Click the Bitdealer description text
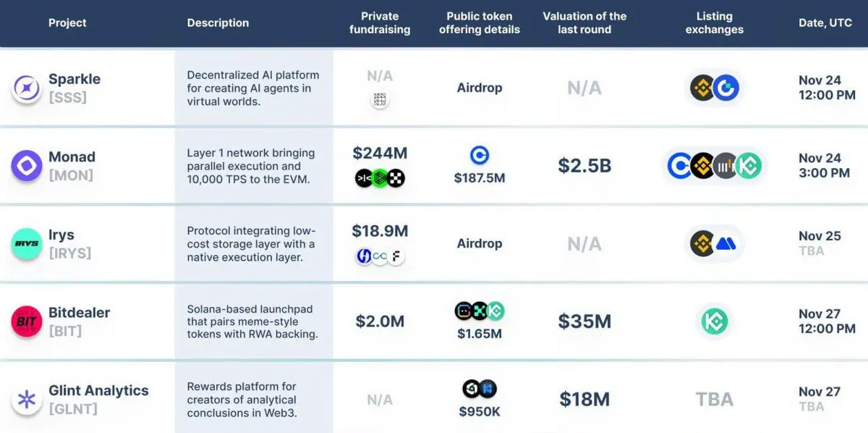This screenshot has height=433, width=868. (x=252, y=321)
